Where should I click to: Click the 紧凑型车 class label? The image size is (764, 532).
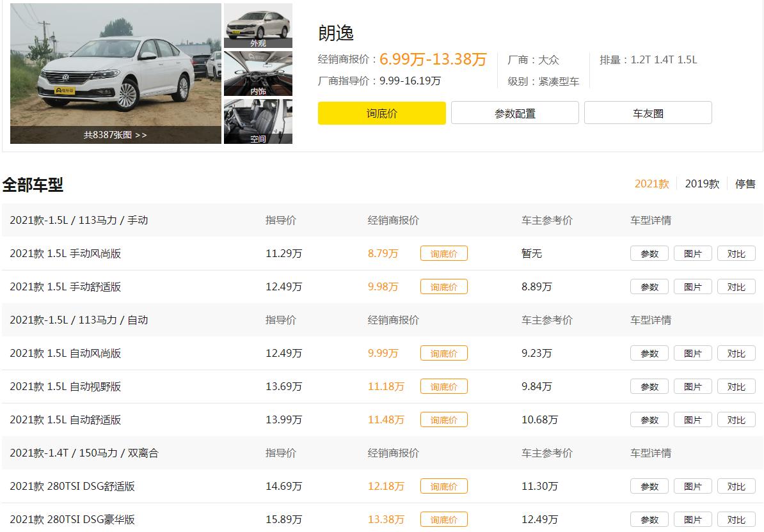pos(559,82)
